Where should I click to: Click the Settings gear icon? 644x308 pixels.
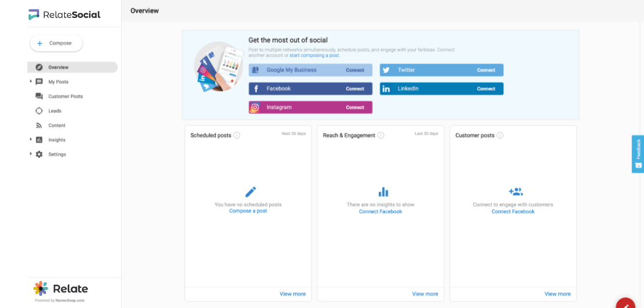tap(39, 154)
